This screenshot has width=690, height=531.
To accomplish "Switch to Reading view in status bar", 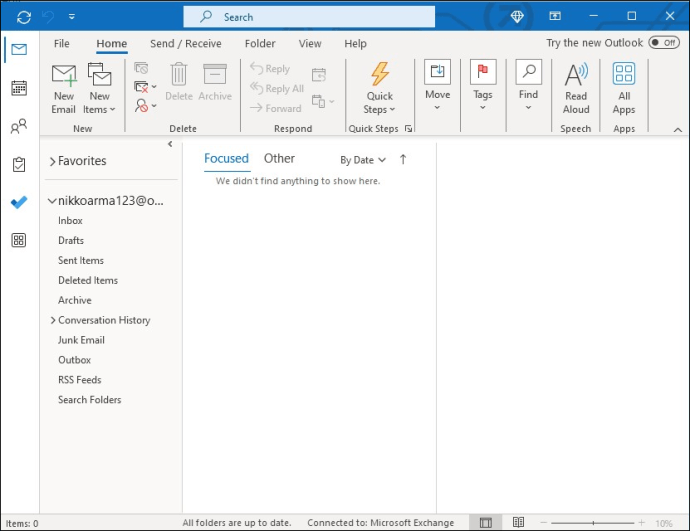I will 518,522.
